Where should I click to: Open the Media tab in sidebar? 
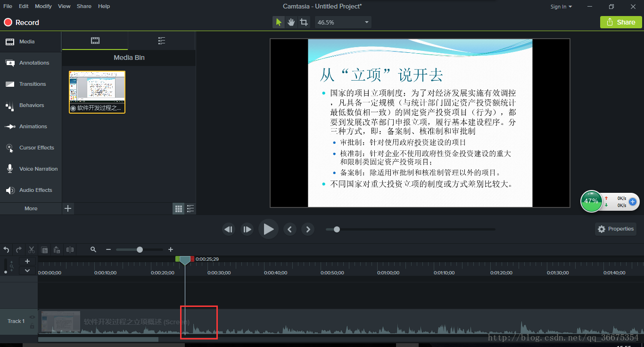[x=31, y=41]
